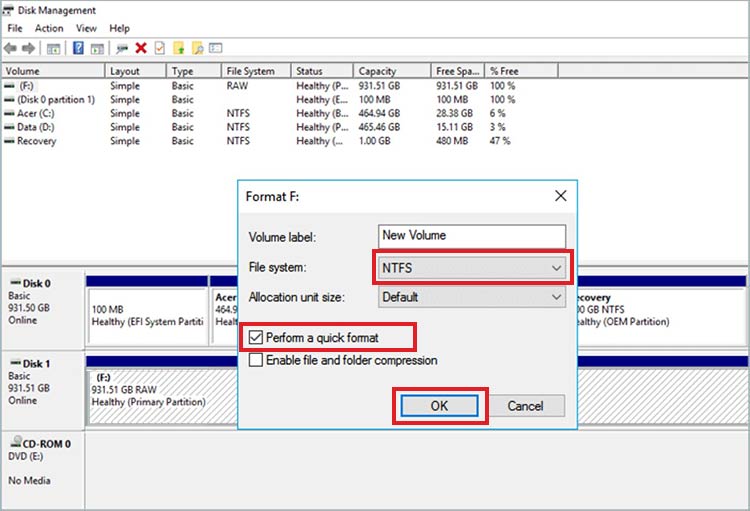Click Show/Hide Action Pane toolbar icon
Screen dimensions: 750x511
(x=97, y=48)
